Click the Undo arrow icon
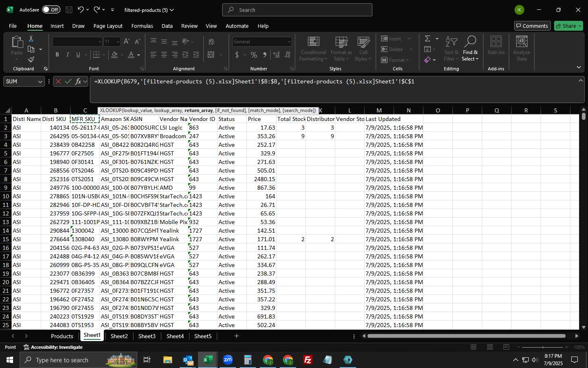Screen dimensions: 588x368 click(81, 10)
